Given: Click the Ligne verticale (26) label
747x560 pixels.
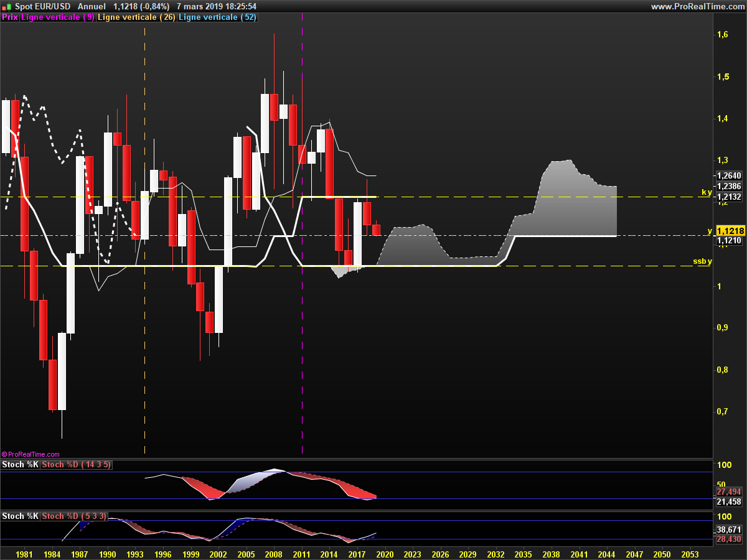Looking at the screenshot, I should point(138,17).
